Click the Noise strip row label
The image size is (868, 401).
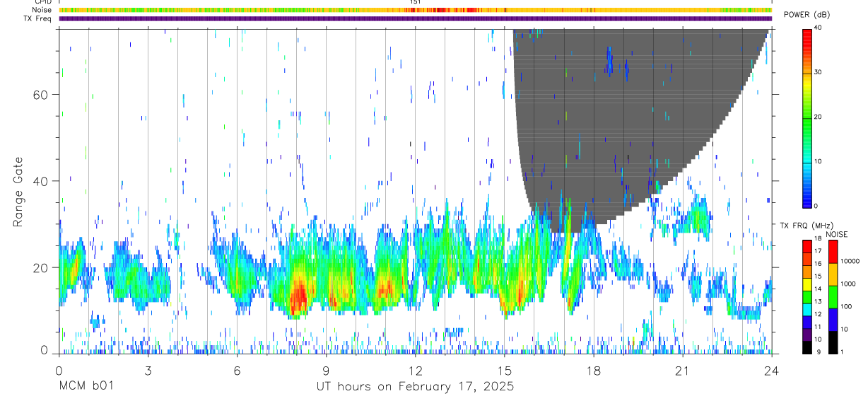(42, 10)
